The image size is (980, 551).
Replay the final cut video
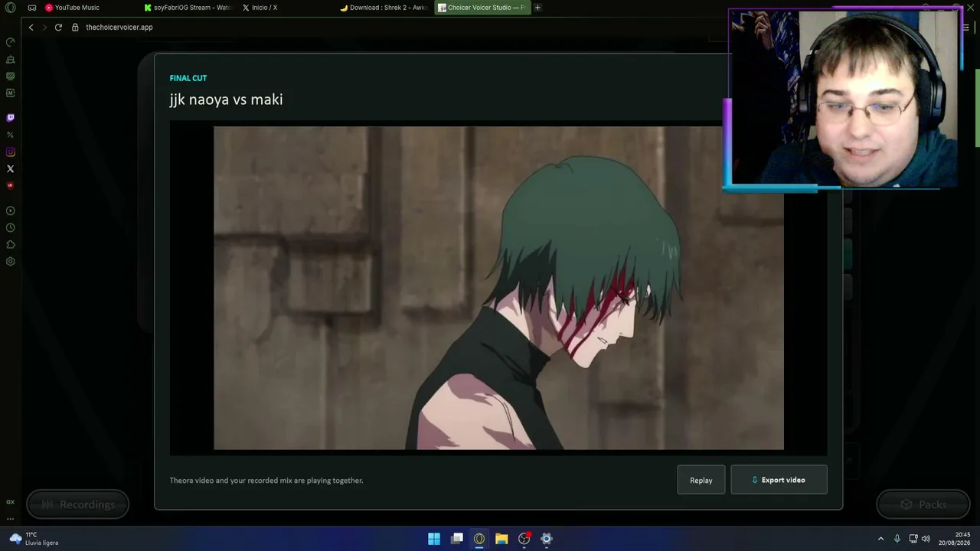701,480
